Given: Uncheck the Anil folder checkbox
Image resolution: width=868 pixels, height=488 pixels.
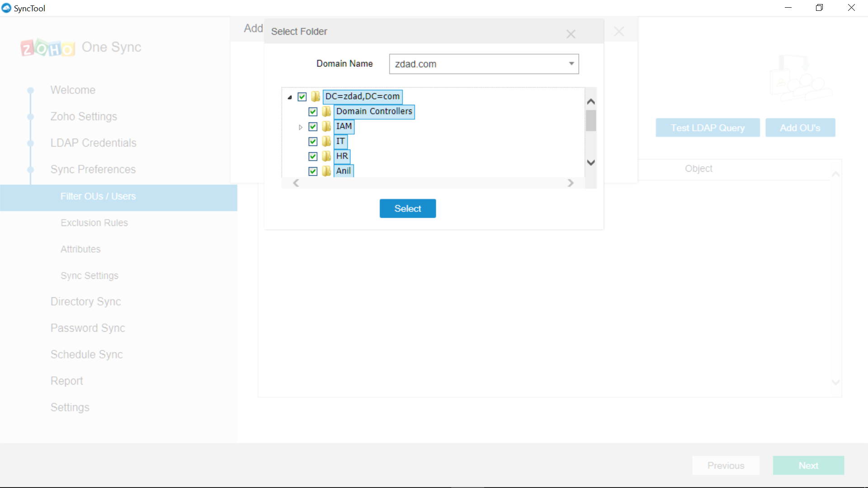Looking at the screenshot, I should 313,171.
